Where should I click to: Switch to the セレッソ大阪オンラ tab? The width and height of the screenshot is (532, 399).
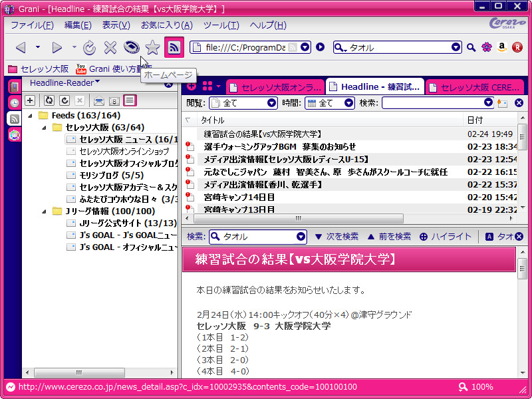(x=274, y=86)
